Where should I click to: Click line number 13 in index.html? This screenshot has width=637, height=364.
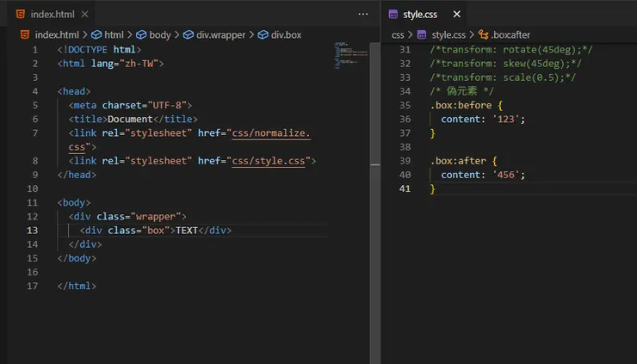tap(33, 231)
